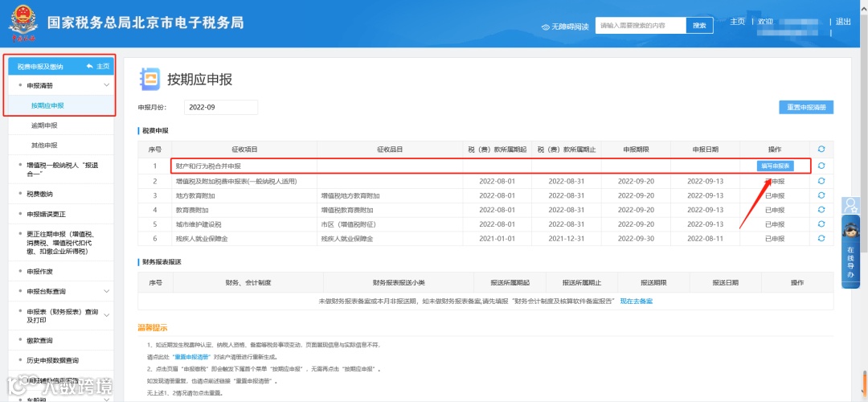Screen dimensions: 868x402
Task: Click the 搜索 search button
Action: pos(700,26)
